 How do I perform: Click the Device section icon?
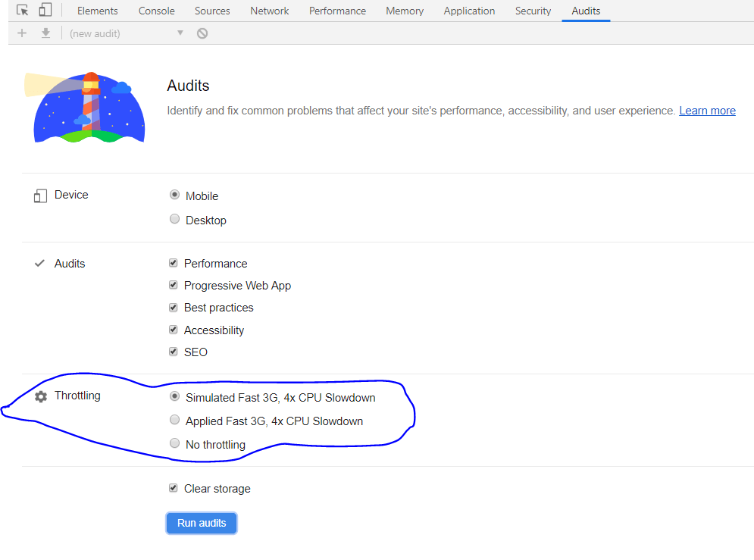(40, 195)
